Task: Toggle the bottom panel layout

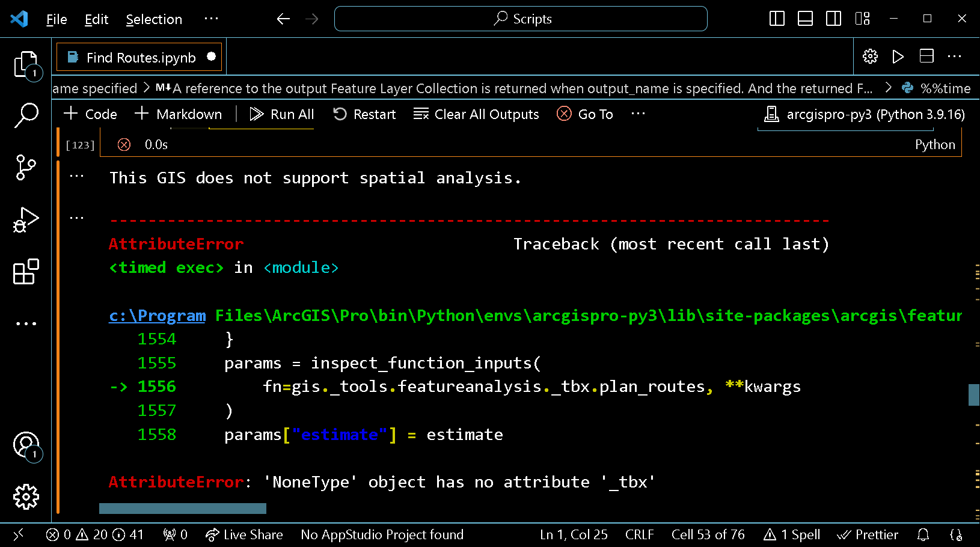Action: (805, 19)
